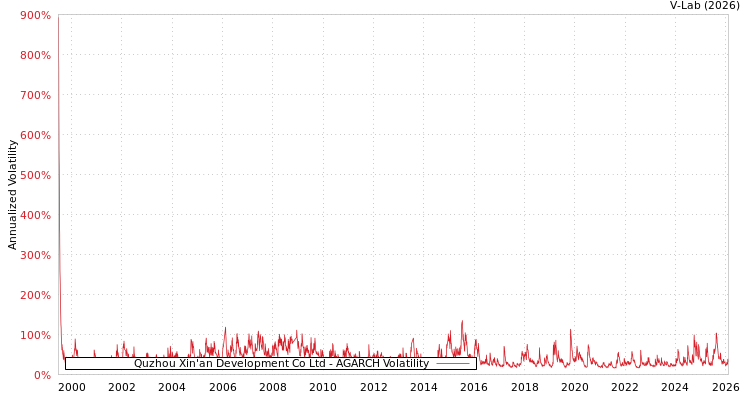This screenshot has width=750, height=400.
Task: Click the 2000 x-axis label
Action: (71, 387)
